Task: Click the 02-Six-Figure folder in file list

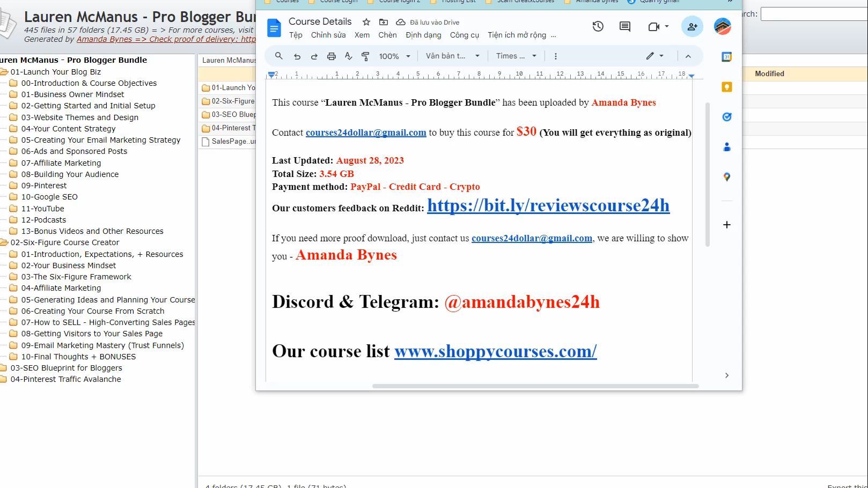Action: tap(228, 101)
